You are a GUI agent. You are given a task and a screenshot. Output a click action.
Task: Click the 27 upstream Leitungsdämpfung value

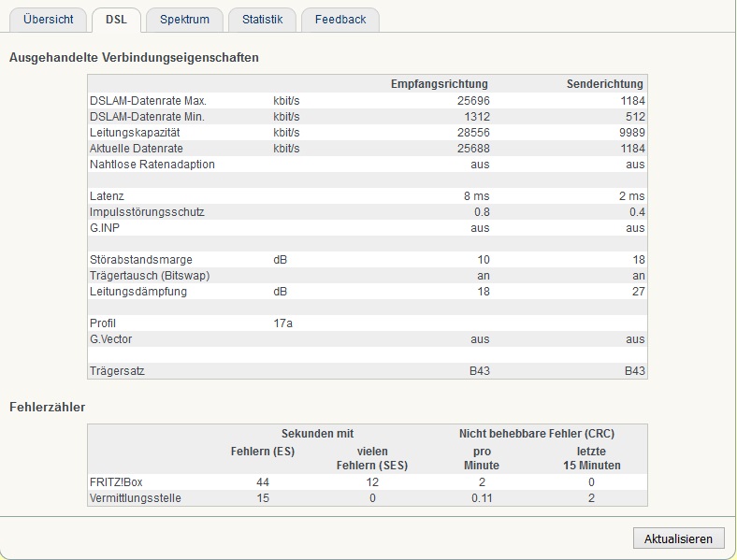point(638,292)
